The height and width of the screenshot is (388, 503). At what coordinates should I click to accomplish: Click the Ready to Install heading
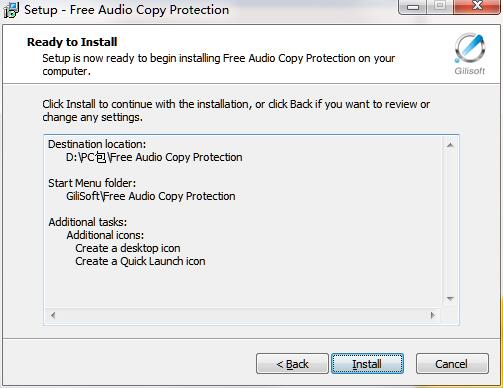72,42
